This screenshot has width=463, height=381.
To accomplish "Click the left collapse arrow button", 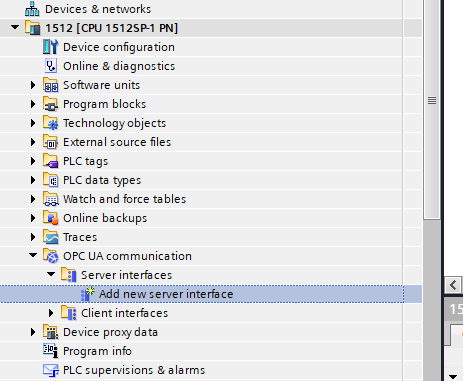I will point(453,285).
